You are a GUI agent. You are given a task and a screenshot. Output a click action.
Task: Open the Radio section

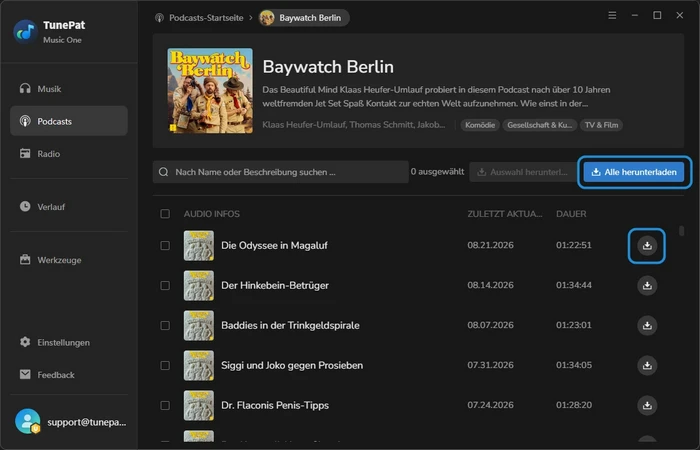pyautogui.click(x=69, y=154)
